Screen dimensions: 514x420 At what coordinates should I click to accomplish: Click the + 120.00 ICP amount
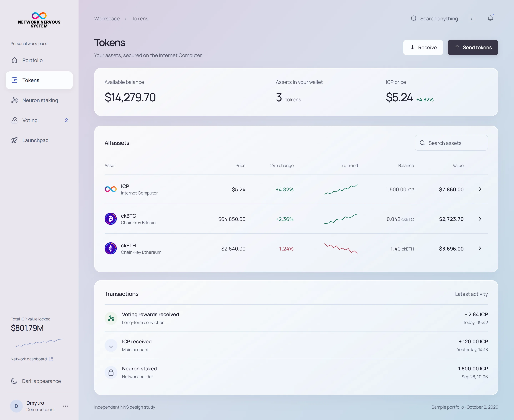(x=473, y=341)
